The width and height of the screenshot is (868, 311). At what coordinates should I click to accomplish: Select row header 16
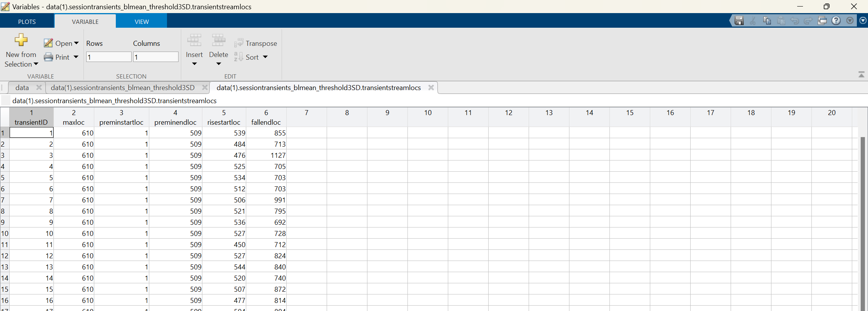coord(5,300)
